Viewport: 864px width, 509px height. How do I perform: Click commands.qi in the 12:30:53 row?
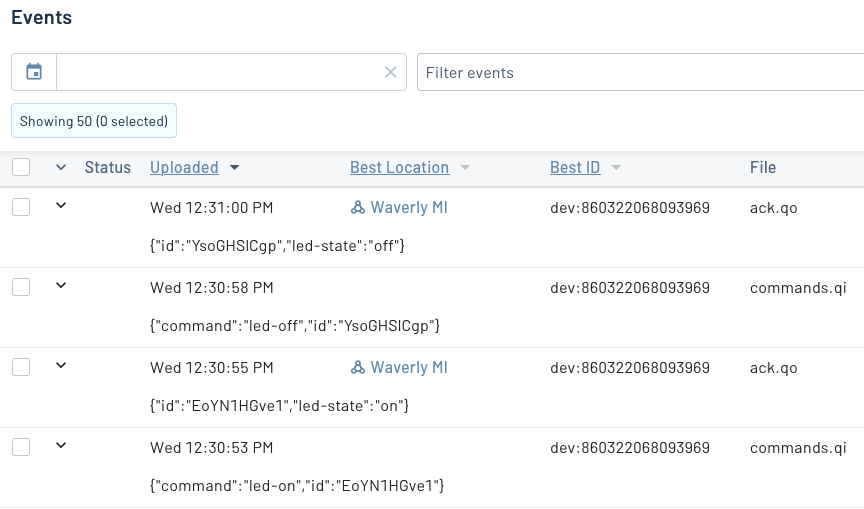(798, 448)
